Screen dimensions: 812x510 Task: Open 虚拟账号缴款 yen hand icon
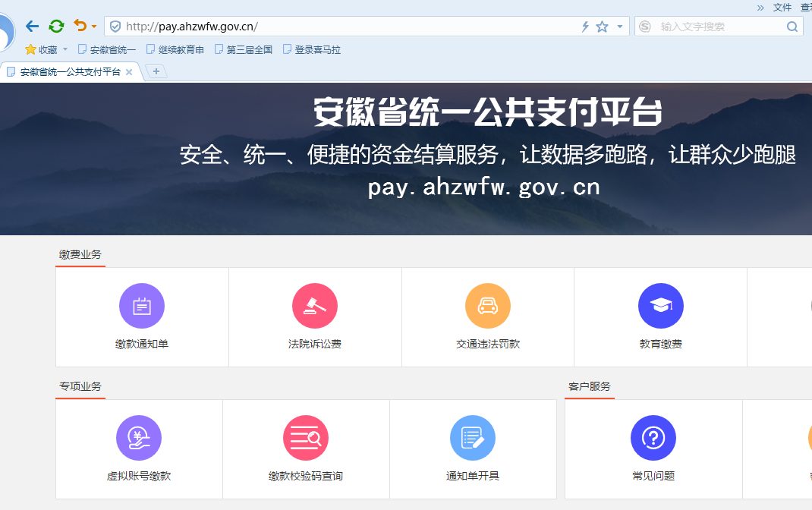click(139, 438)
